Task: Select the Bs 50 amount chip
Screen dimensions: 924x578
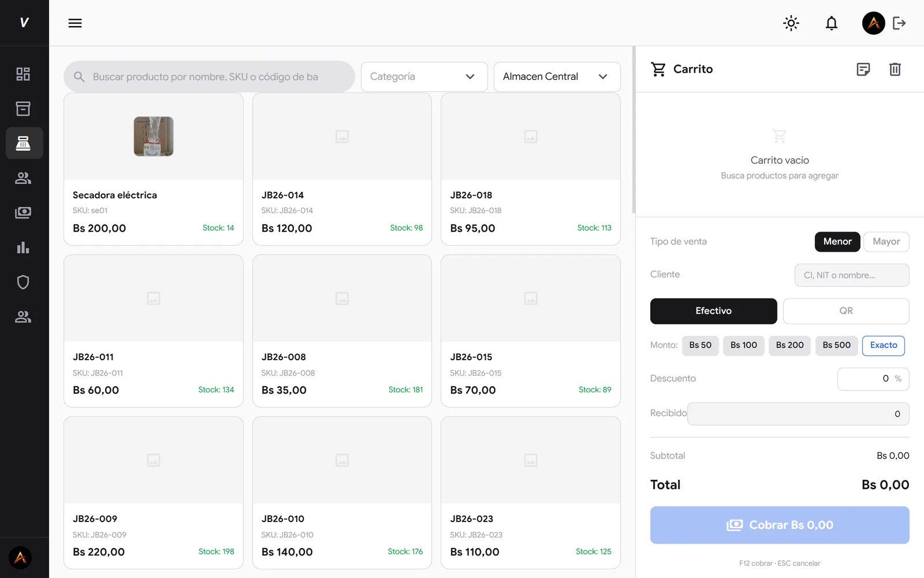Action: tap(700, 346)
